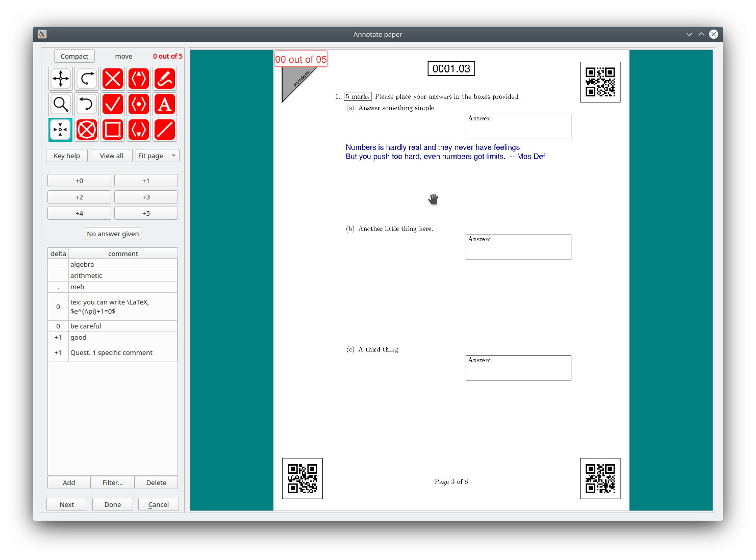
Task: Set delta mark to +5
Action: tap(146, 213)
